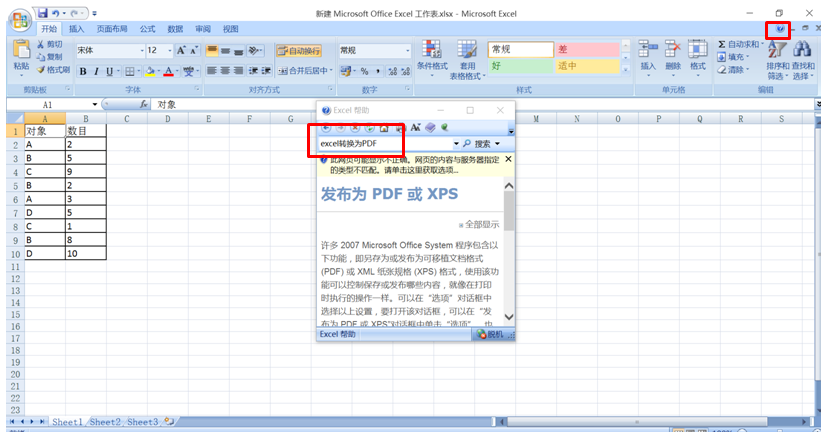Switch to the 页面布局 ribbon tab
Image resolution: width=822 pixels, height=437 pixels.
(112, 29)
